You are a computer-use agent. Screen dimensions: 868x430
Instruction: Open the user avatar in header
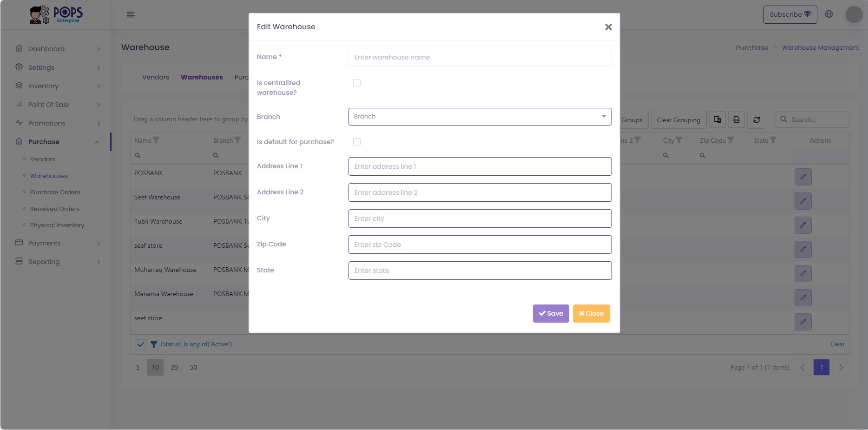(854, 14)
